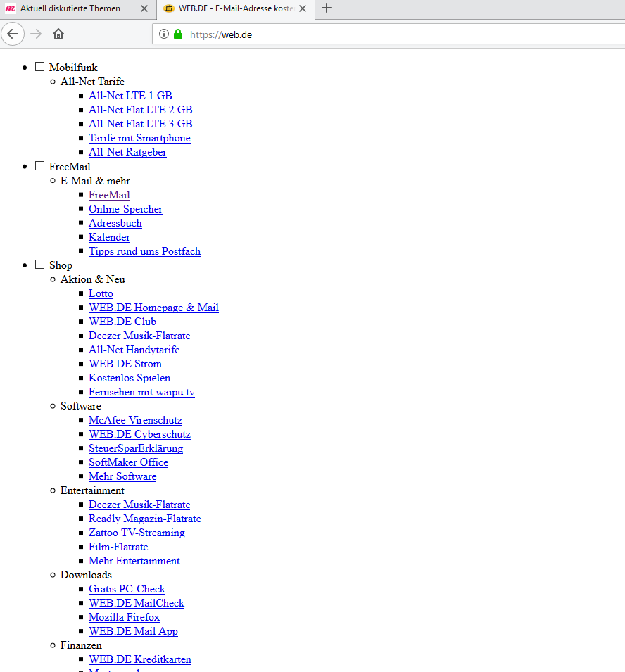Go to WEB.DE Strom link
625x672 pixels.
point(125,364)
